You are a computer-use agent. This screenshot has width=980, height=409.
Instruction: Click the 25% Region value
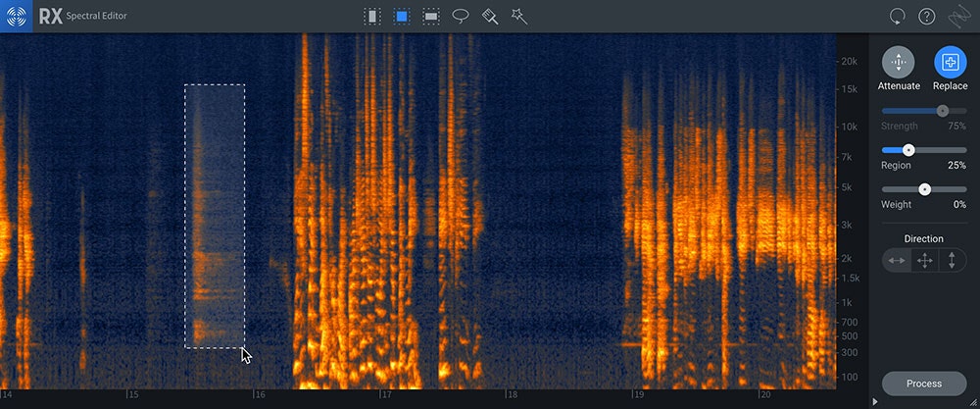click(x=956, y=166)
